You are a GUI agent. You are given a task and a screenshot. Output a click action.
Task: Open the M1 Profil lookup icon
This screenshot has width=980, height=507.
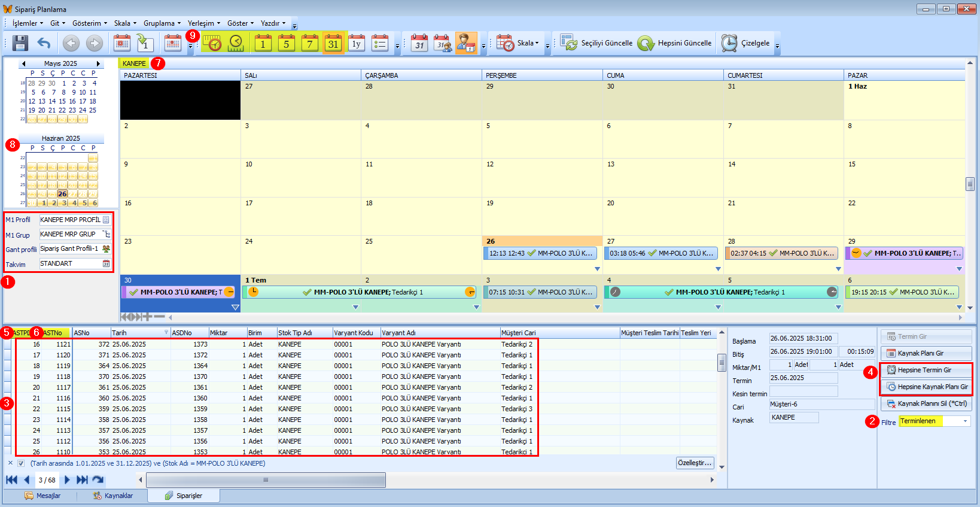tap(106, 220)
